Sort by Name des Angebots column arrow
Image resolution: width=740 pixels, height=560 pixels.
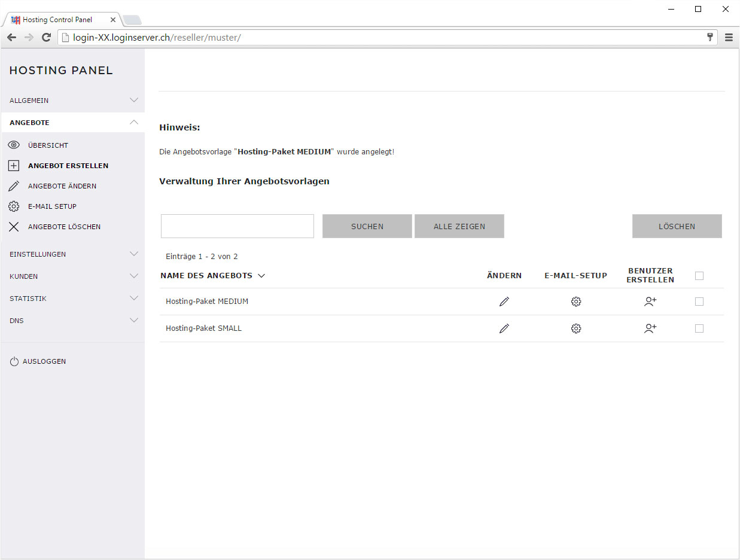click(261, 276)
